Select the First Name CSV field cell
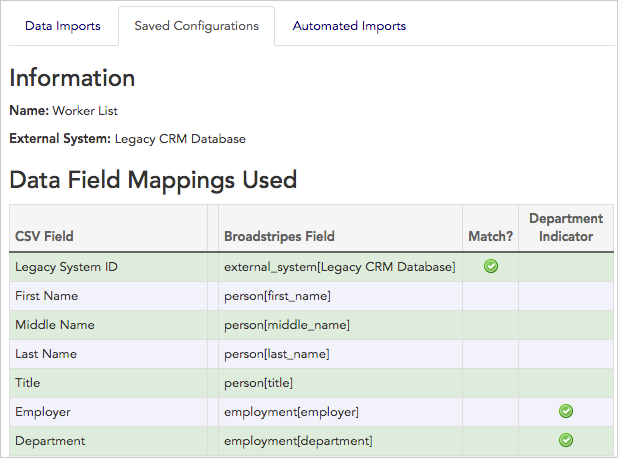618x458 pixels. (46, 296)
